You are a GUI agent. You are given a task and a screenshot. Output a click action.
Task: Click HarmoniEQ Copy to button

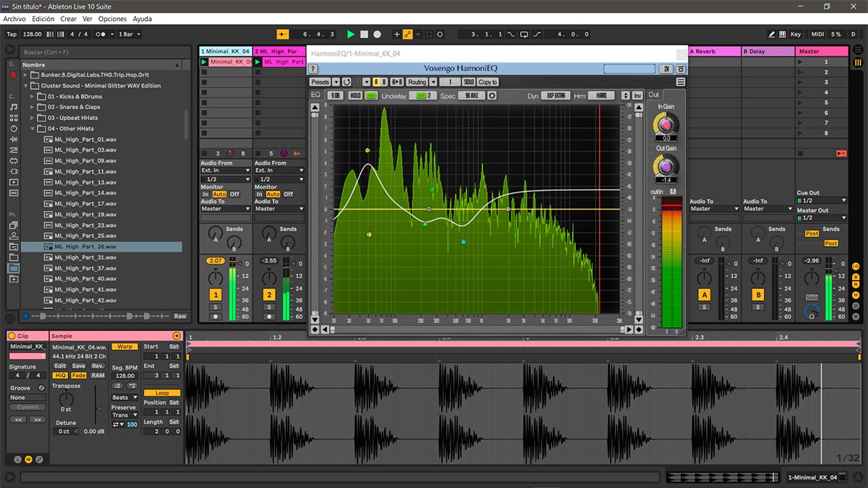pyautogui.click(x=488, y=82)
